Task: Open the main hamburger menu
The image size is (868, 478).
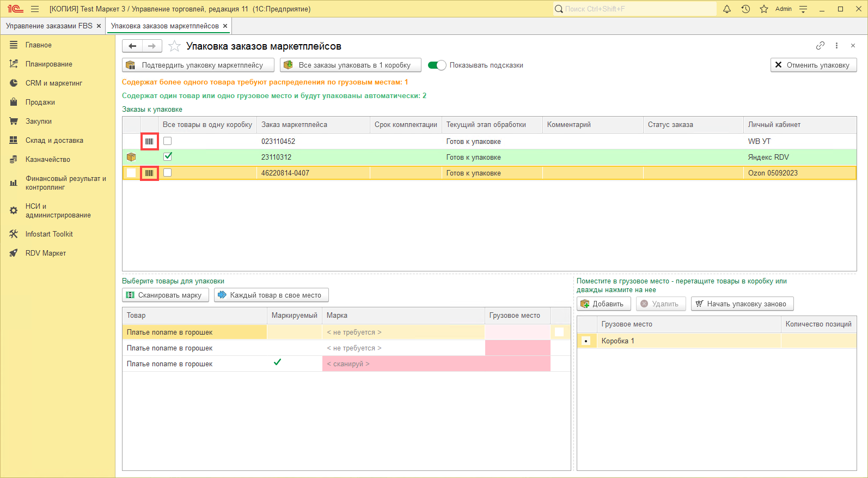Action: 35,9
